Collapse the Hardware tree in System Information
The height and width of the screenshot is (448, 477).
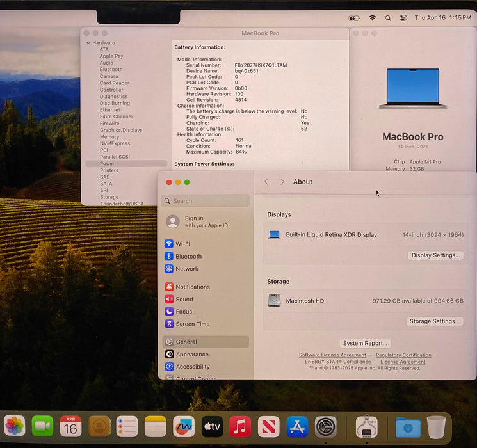tap(88, 43)
